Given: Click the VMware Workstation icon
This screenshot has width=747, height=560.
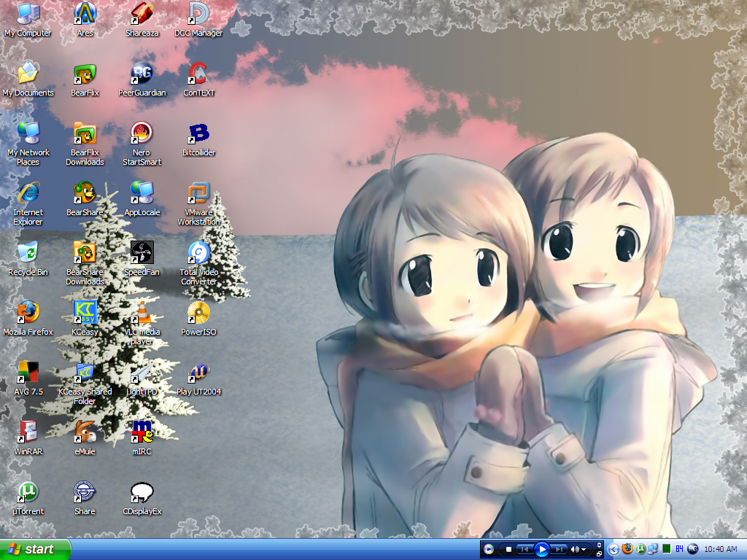Looking at the screenshot, I should [x=198, y=204].
